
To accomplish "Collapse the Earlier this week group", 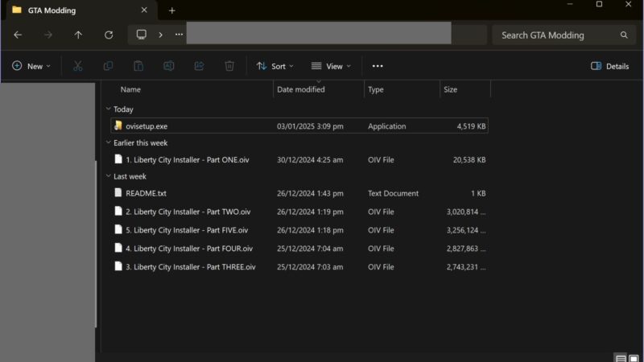I will coord(109,143).
